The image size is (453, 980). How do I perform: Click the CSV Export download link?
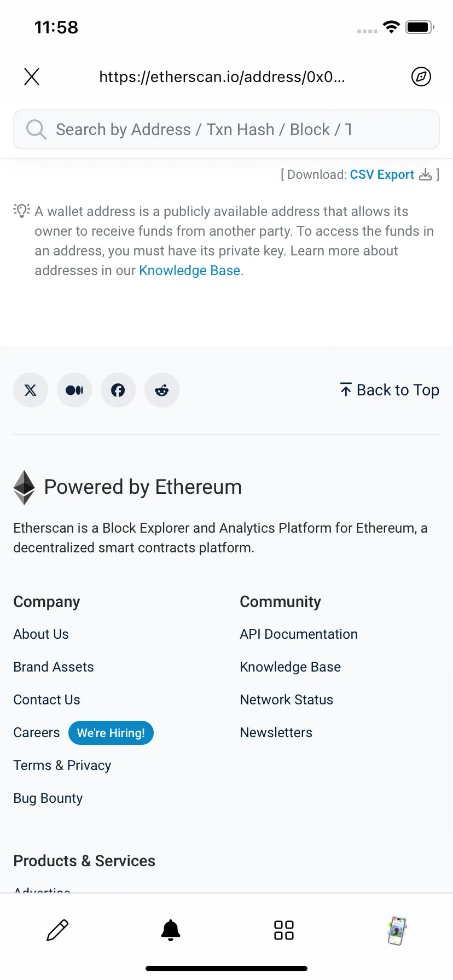(382, 174)
